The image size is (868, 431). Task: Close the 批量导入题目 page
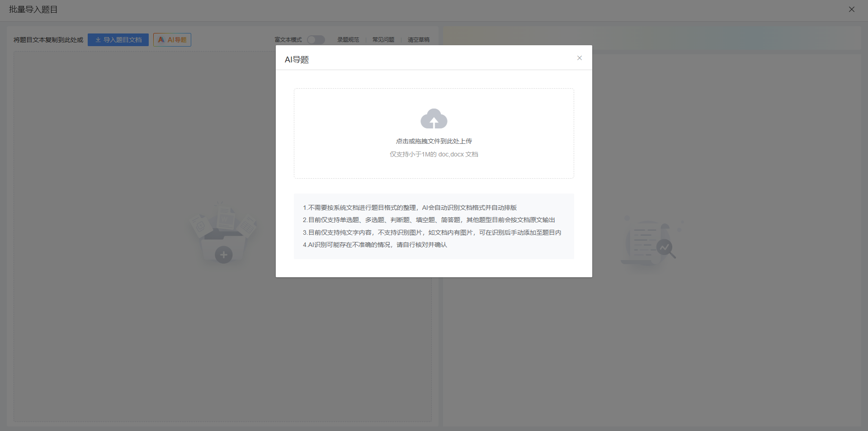[x=851, y=9]
